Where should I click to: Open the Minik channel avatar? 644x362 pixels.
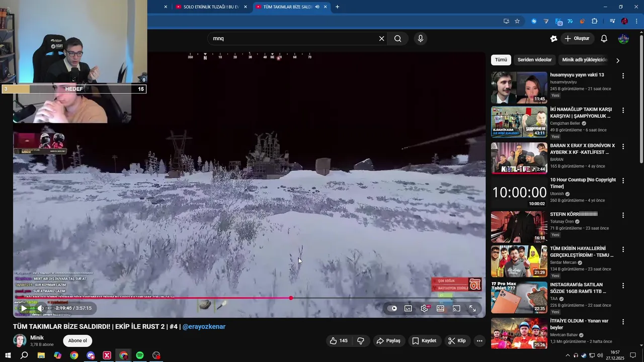coord(20,341)
